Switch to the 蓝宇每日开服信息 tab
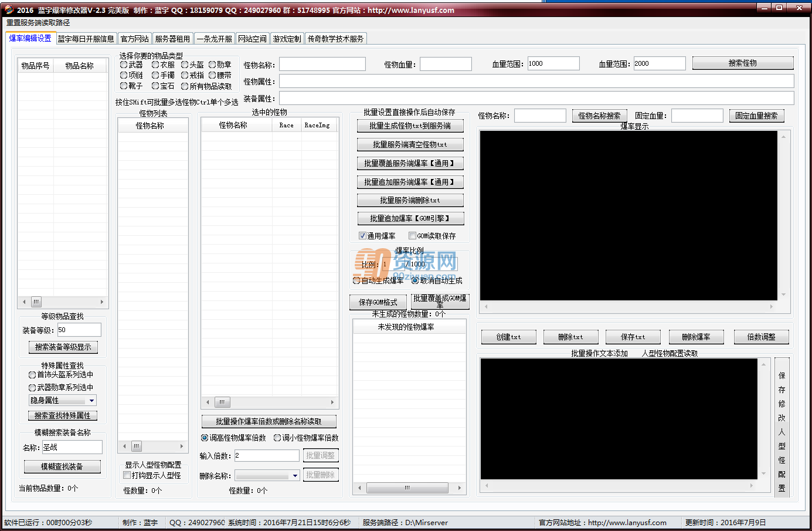Image resolution: width=812 pixels, height=531 pixels. click(x=86, y=39)
